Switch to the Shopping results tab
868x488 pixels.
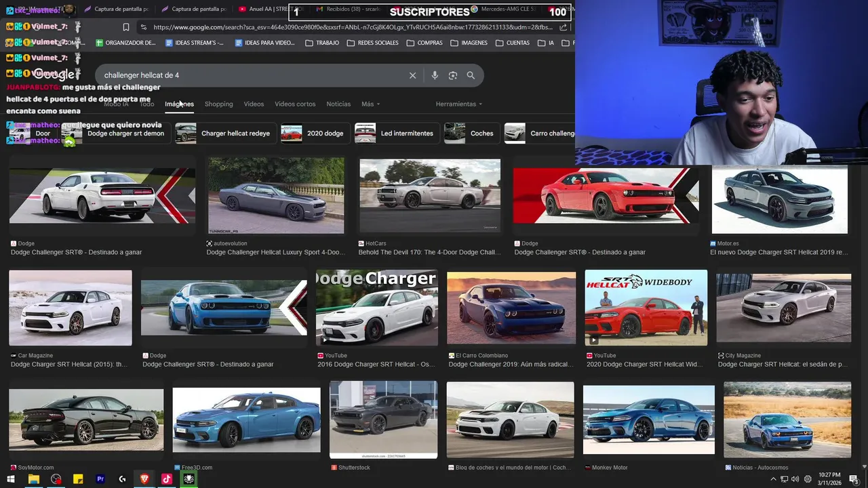coord(218,104)
